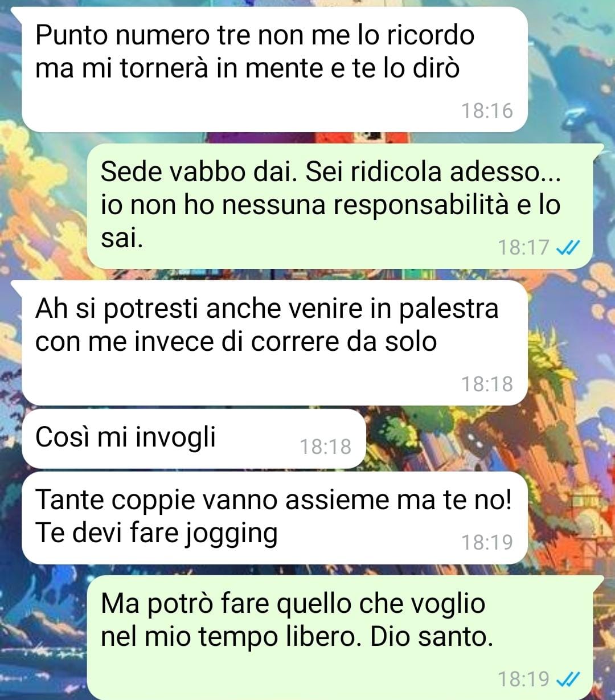
Task: Tap the 18:16 timestamp
Action: (x=487, y=110)
